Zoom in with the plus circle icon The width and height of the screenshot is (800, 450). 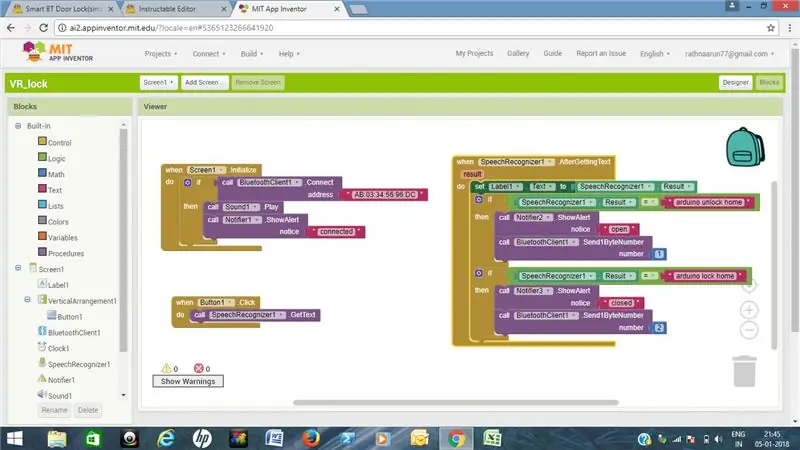tap(749, 310)
